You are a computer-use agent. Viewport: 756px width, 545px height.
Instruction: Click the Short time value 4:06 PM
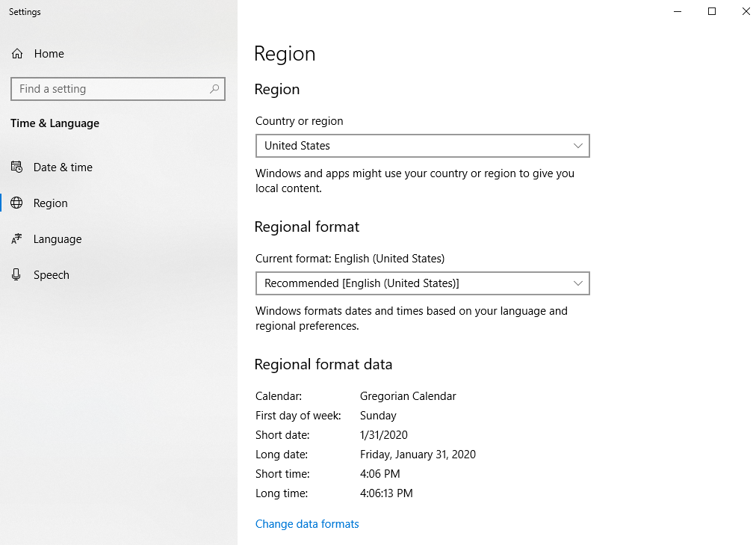[x=380, y=474]
